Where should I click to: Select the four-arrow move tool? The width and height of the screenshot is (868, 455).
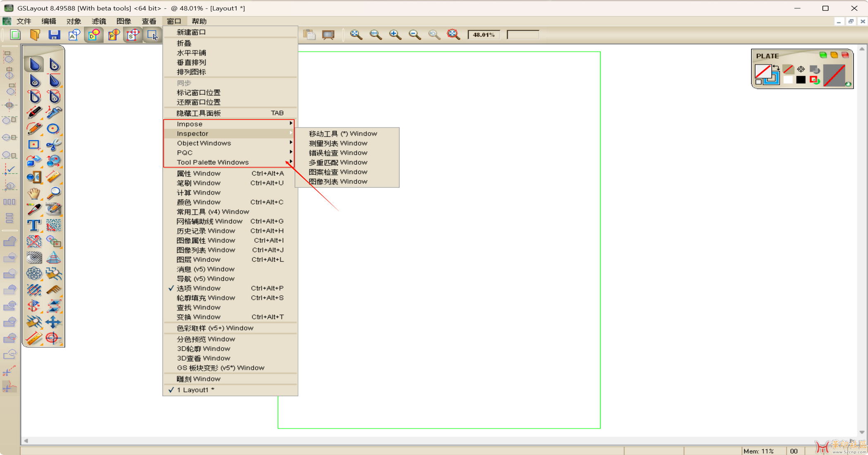tap(54, 322)
